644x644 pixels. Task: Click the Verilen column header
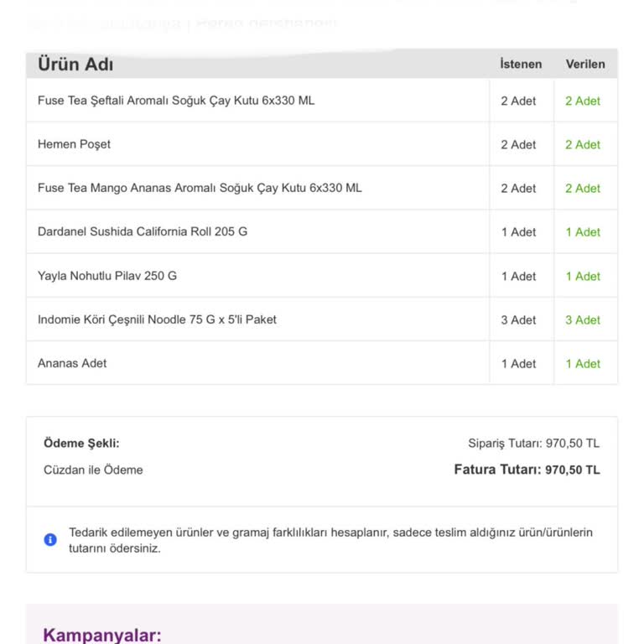click(x=585, y=65)
